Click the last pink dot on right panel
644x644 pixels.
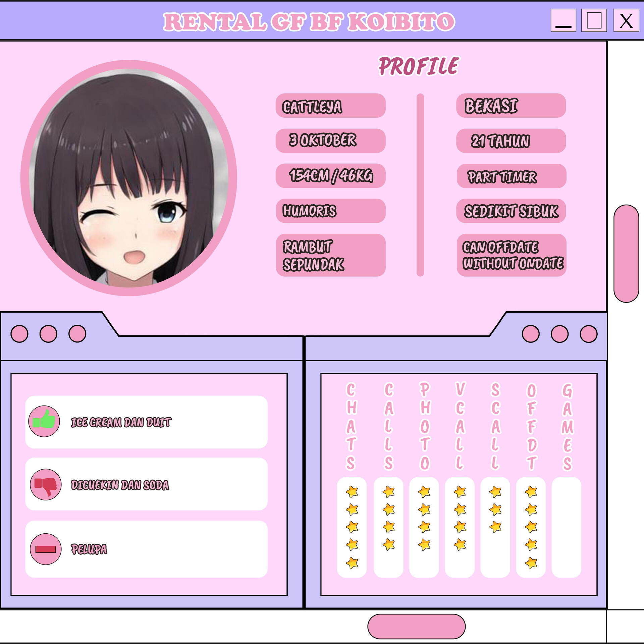(x=588, y=334)
